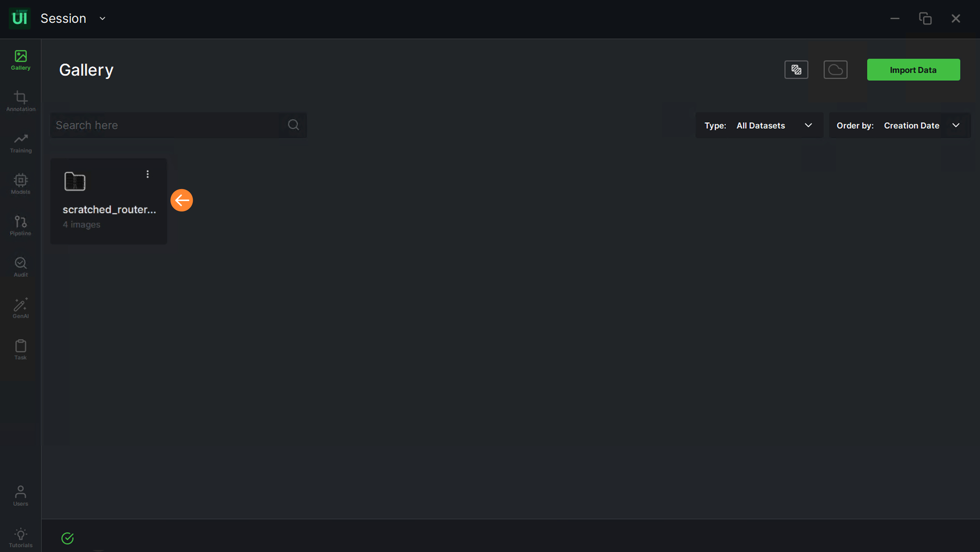Click the magnifier search icon
The width and height of the screenshot is (980, 552).
(x=293, y=125)
